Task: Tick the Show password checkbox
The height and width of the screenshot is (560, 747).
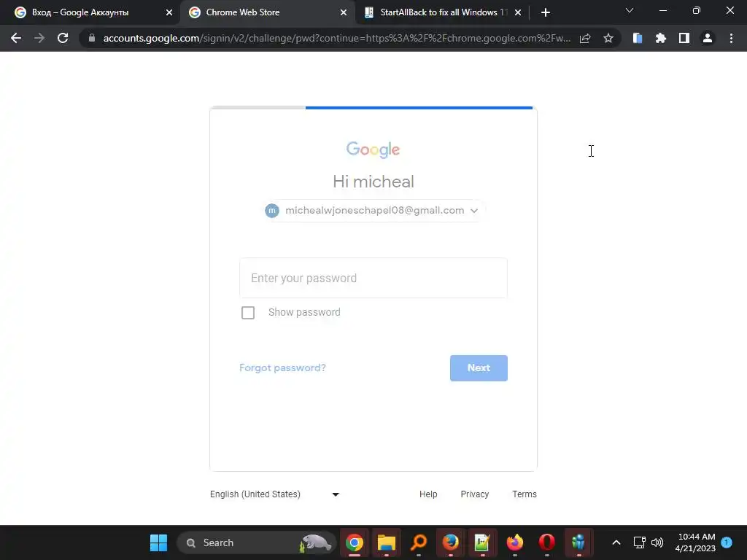Action: click(x=248, y=313)
